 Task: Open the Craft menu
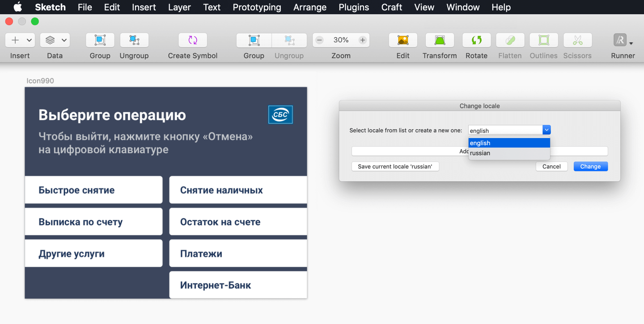coord(392,7)
